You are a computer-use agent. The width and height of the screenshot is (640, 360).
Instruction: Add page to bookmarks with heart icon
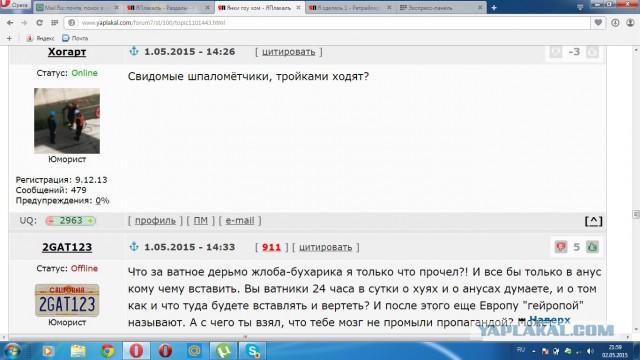[x=598, y=23]
